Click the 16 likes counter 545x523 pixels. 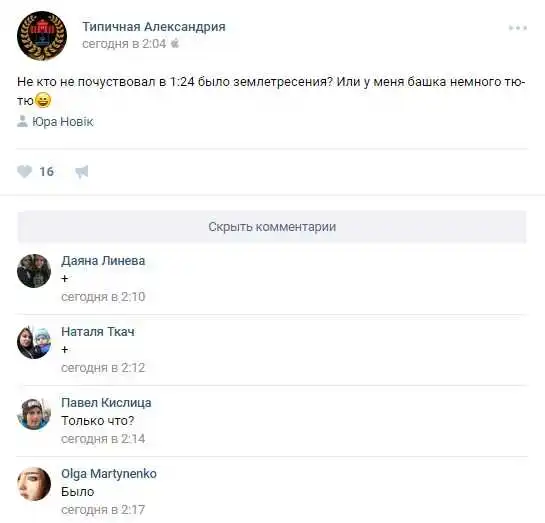[x=47, y=172]
